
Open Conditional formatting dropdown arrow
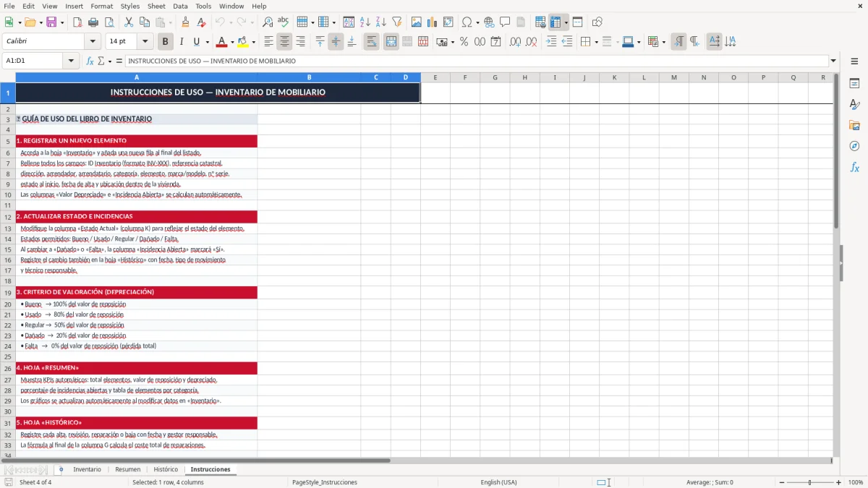pos(663,42)
